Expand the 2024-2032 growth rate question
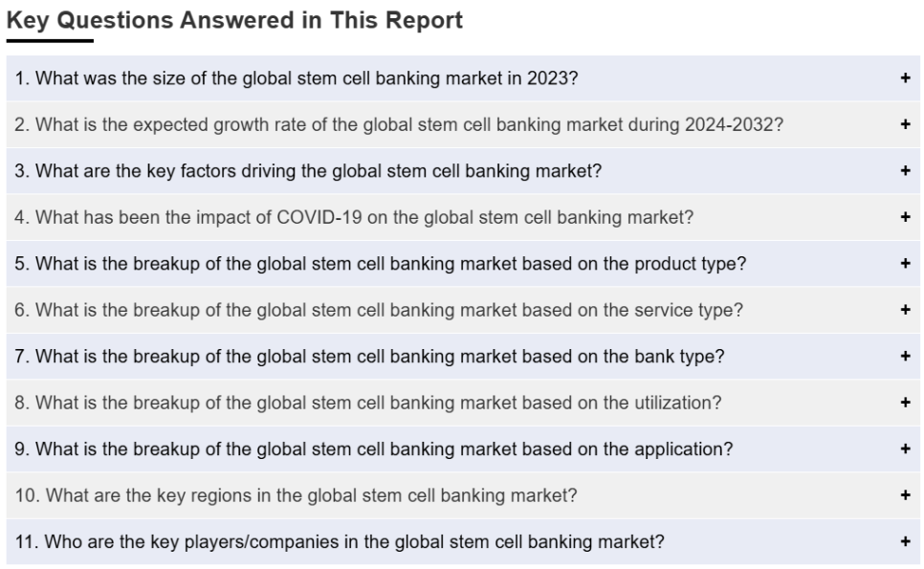The width and height of the screenshot is (924, 569). pos(463,125)
